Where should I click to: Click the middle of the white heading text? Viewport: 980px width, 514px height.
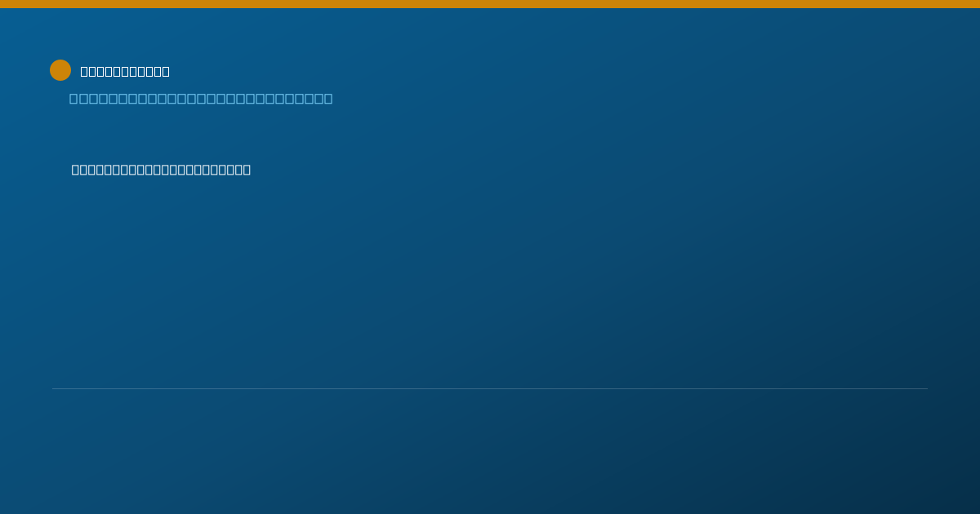click(125, 71)
